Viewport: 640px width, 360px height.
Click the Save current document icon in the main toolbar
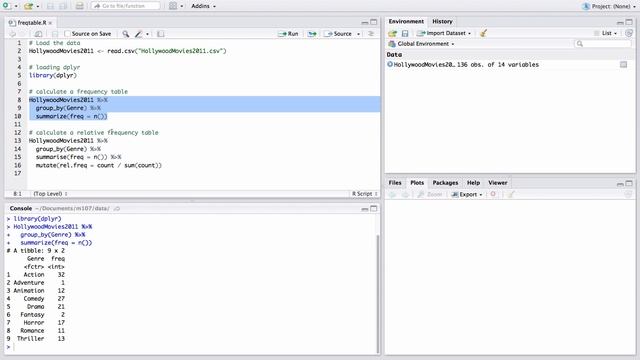point(50,6)
